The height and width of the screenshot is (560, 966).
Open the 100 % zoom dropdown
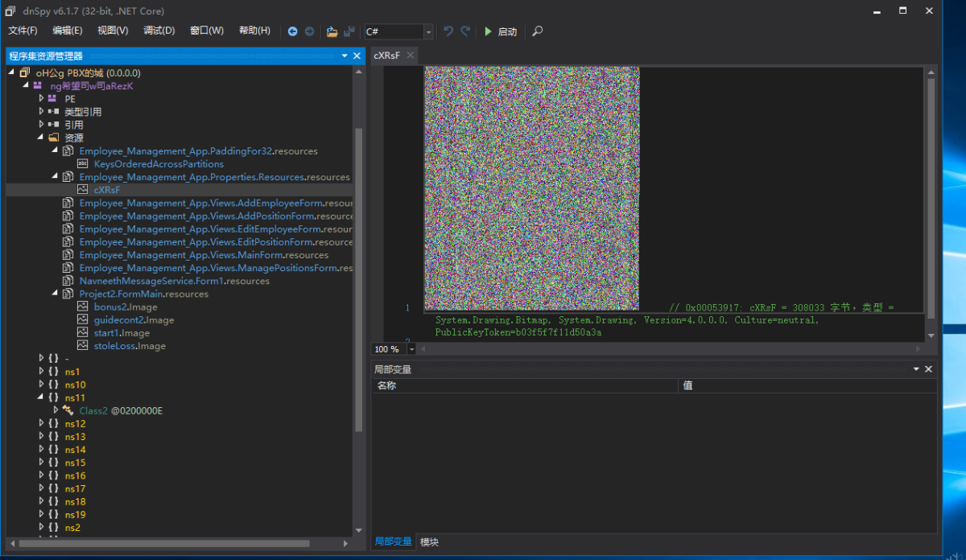[x=411, y=349]
